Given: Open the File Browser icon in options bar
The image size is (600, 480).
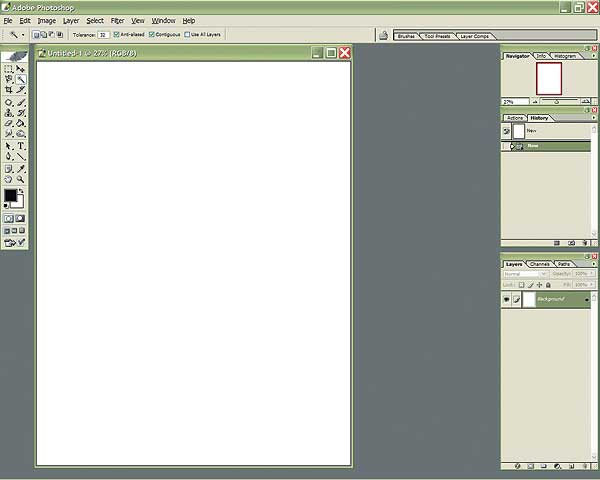Looking at the screenshot, I should click(x=383, y=35).
